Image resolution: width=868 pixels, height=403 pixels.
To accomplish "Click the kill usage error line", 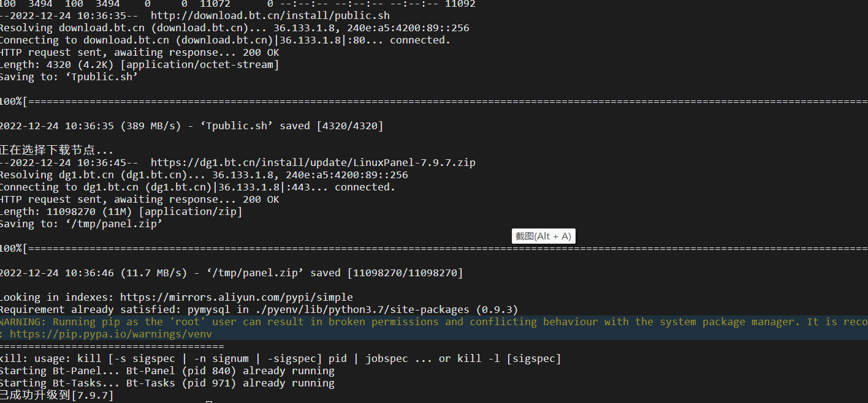I will (x=280, y=358).
